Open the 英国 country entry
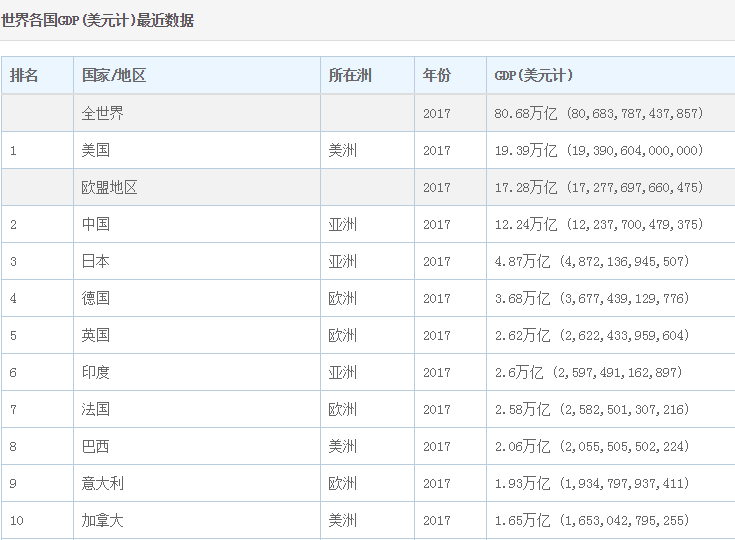Viewport: 735px width, 540px height. click(x=96, y=335)
